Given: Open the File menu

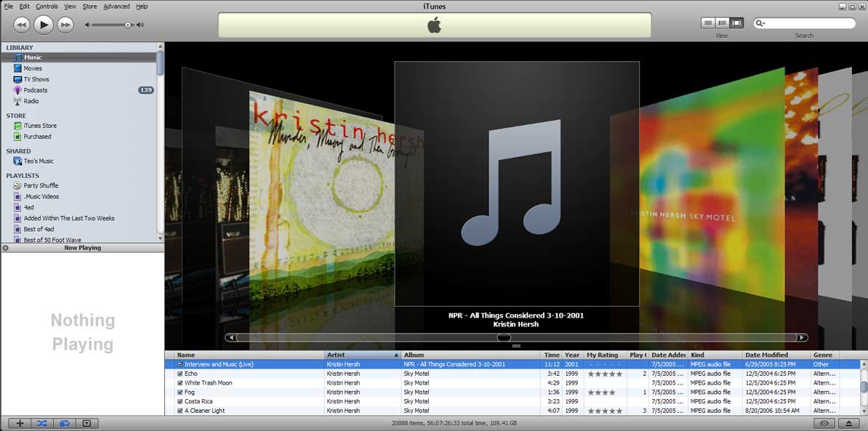Looking at the screenshot, I should [8, 7].
